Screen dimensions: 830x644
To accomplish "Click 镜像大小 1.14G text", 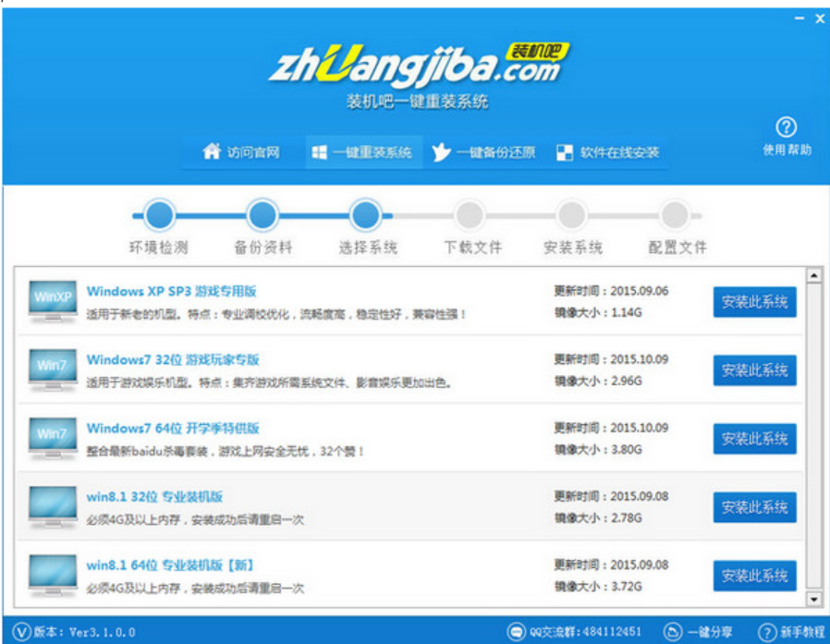I will pyautogui.click(x=598, y=312).
